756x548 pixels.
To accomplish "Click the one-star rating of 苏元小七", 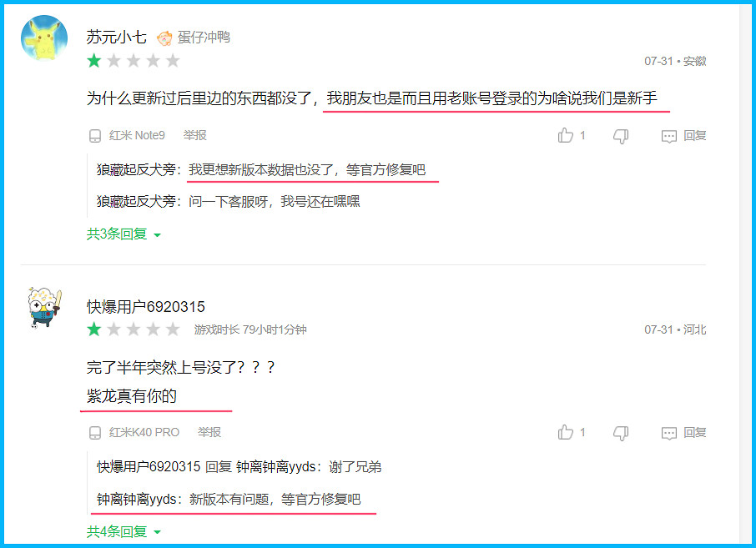I will click(x=94, y=61).
